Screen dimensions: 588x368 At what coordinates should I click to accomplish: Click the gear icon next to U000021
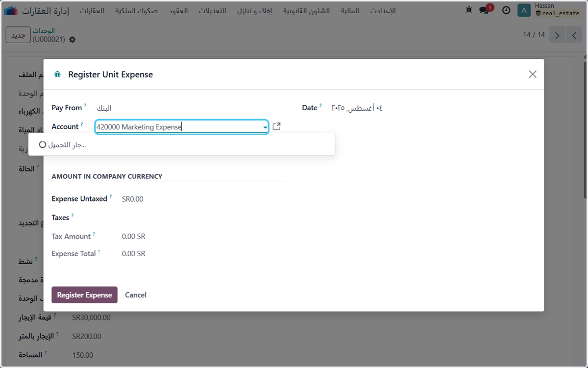[x=73, y=40]
